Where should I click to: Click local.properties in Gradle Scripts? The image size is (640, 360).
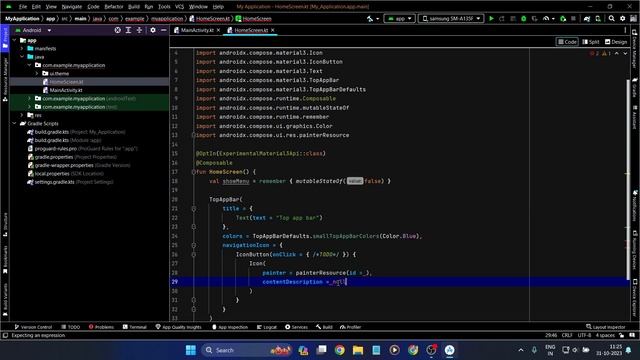[65, 173]
